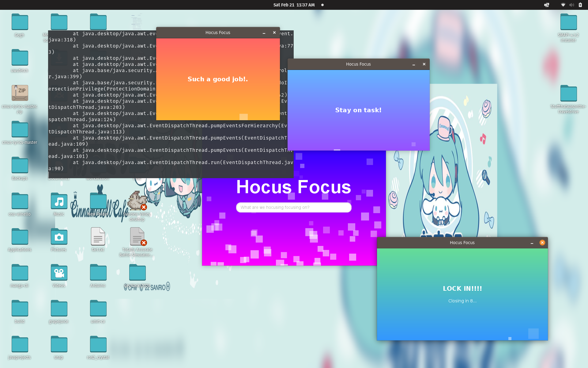The height and width of the screenshot is (368, 588).
Task: Open the Videos folder icon
Action: (59, 273)
